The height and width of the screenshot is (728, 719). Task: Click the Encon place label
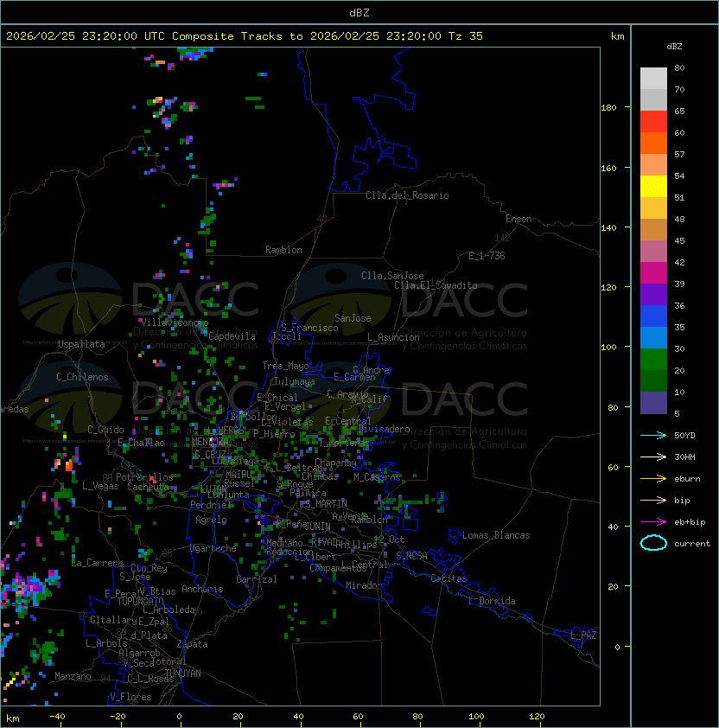pos(519,219)
